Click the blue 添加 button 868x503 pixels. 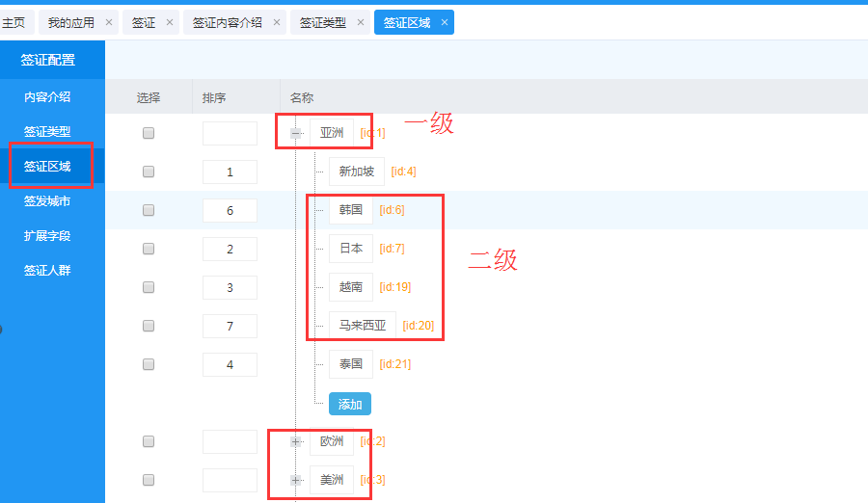coord(349,404)
